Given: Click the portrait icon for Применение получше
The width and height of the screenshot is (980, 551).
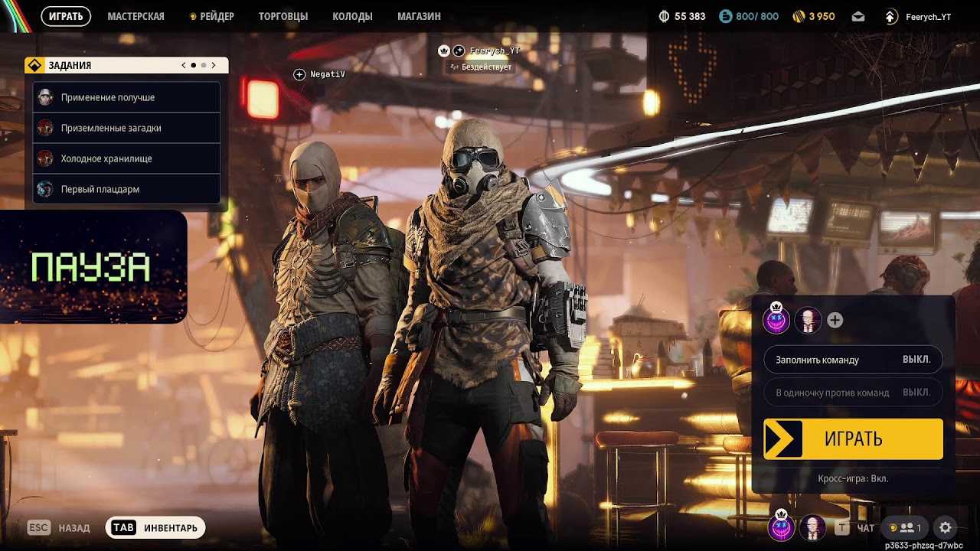Looking at the screenshot, I should (45, 97).
